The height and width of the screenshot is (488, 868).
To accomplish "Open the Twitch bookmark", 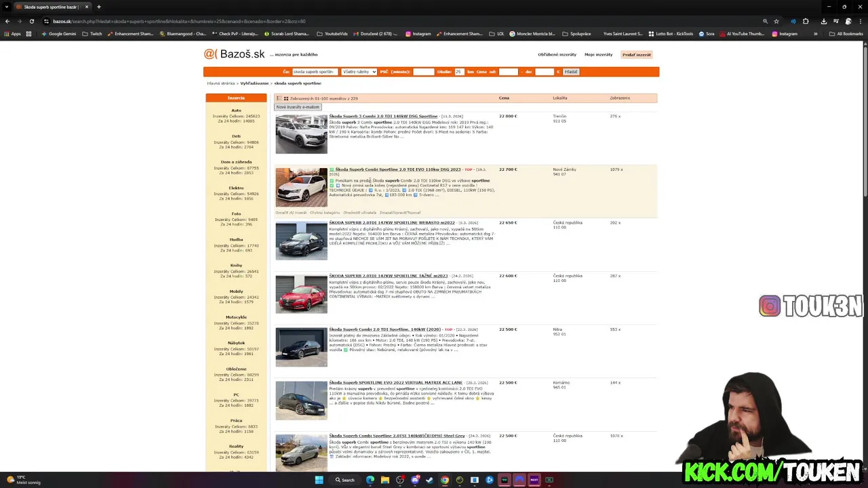I will 92,33.
